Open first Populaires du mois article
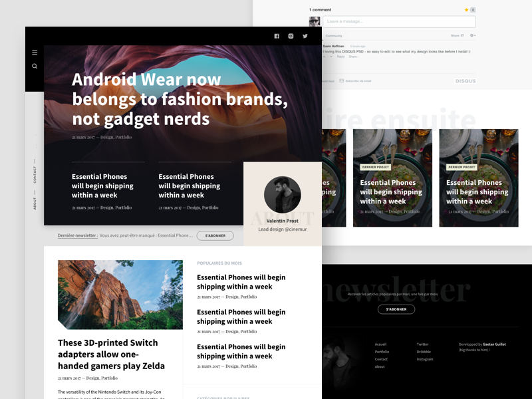 coord(241,282)
